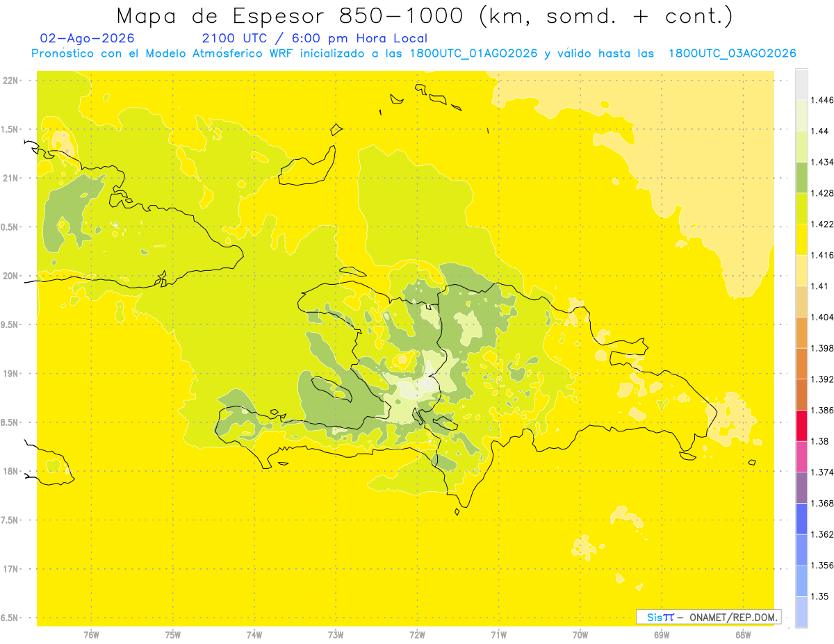Click the colorbar value 1.44

[x=820, y=131]
